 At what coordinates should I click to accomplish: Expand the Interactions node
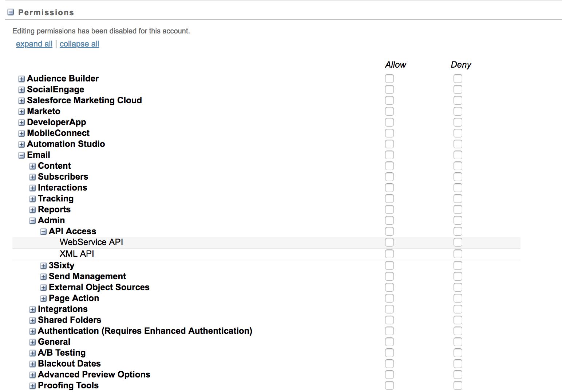click(x=32, y=188)
